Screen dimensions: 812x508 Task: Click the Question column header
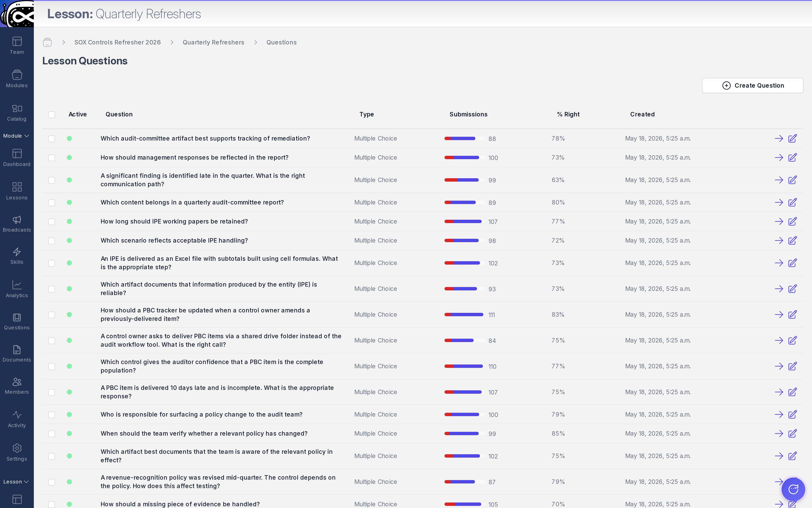pyautogui.click(x=119, y=114)
